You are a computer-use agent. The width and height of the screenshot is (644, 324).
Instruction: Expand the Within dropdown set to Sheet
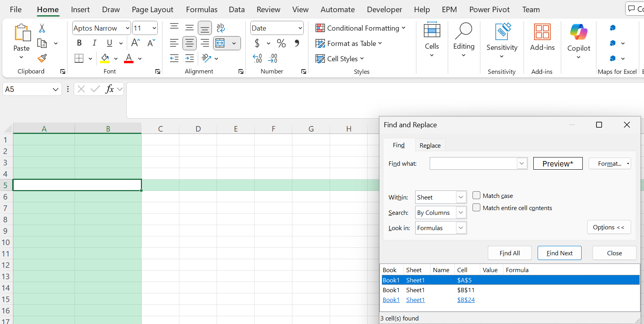coord(461,197)
